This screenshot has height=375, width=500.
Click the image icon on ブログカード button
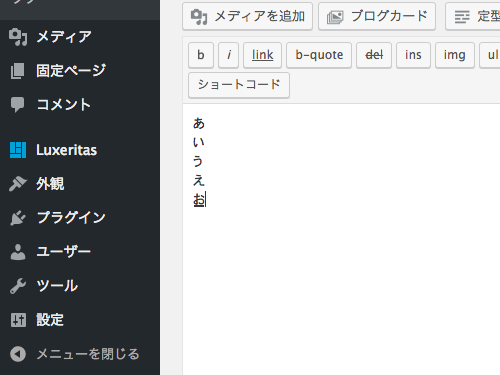point(335,17)
